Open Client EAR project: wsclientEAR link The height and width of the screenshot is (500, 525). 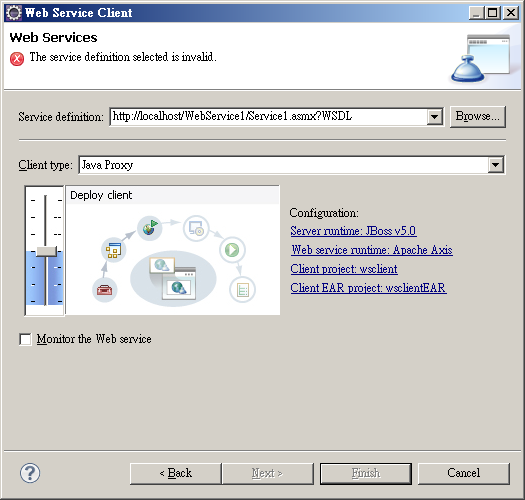pos(368,288)
